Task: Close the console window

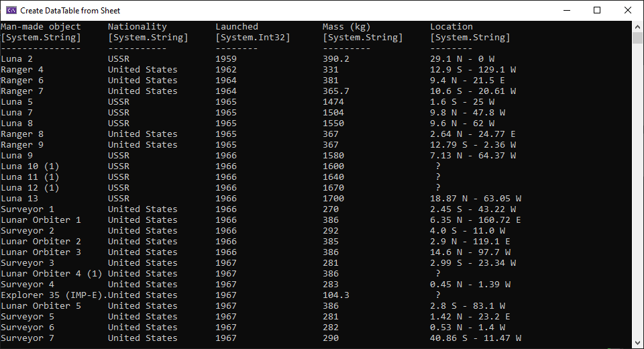Action: 628,10
